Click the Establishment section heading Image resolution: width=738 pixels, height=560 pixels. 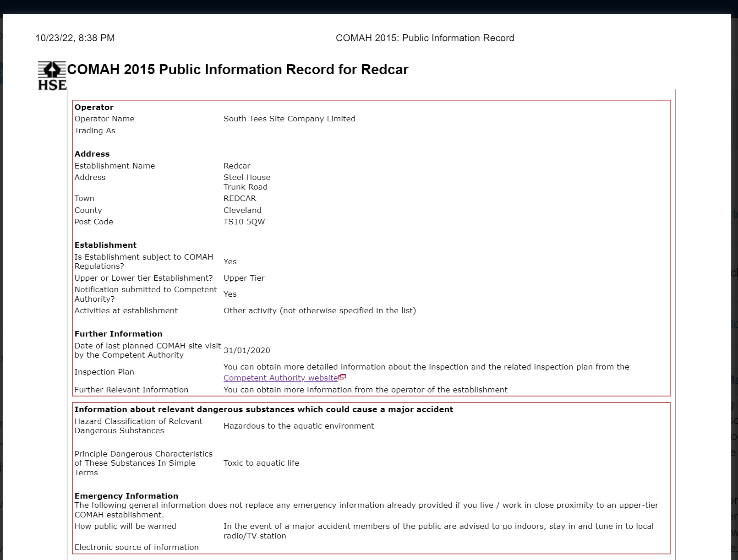pyautogui.click(x=105, y=245)
